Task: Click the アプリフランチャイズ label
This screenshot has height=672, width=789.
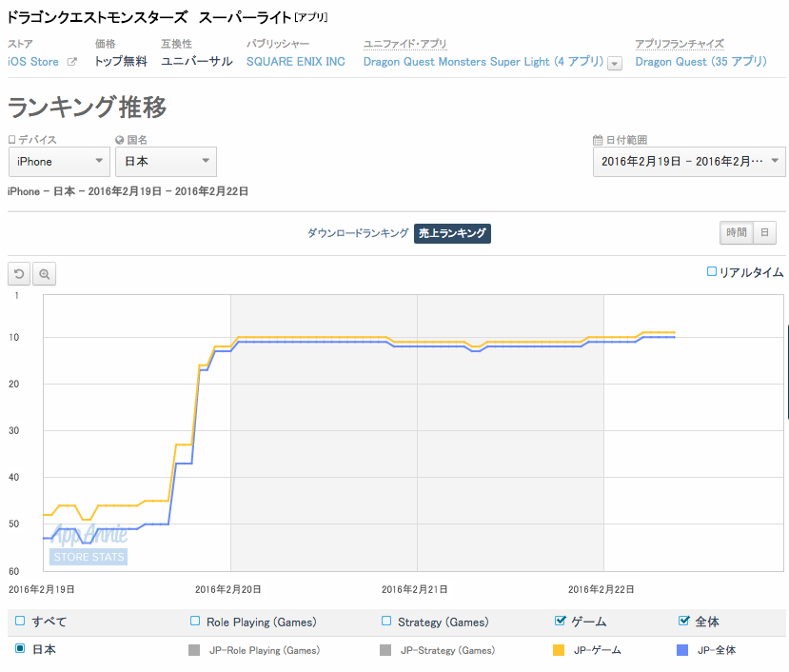Action: [680, 44]
